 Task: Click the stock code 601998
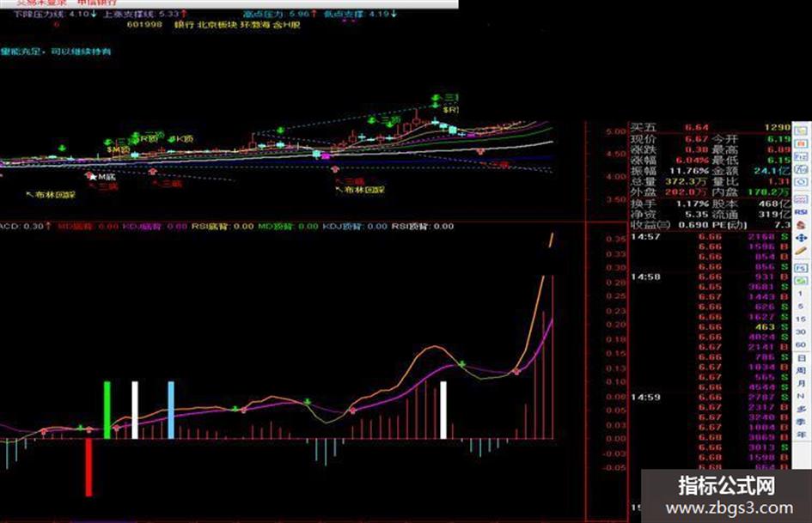point(144,24)
